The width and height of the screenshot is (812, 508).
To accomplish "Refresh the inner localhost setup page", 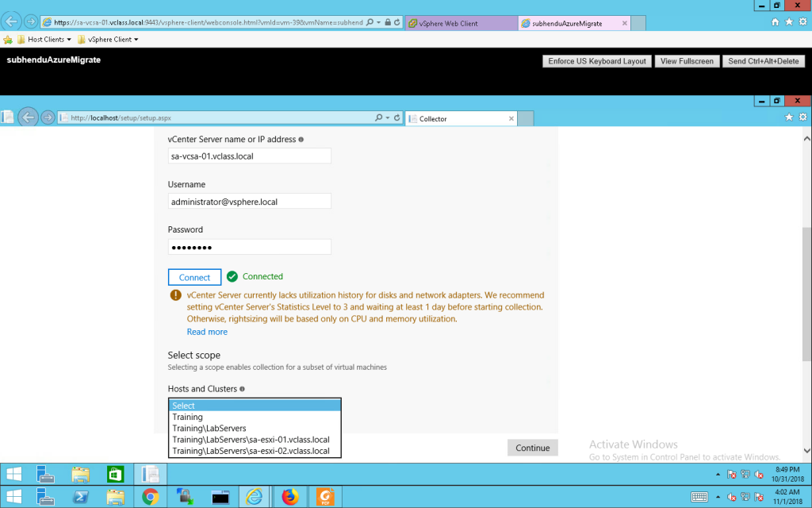I will pos(397,117).
